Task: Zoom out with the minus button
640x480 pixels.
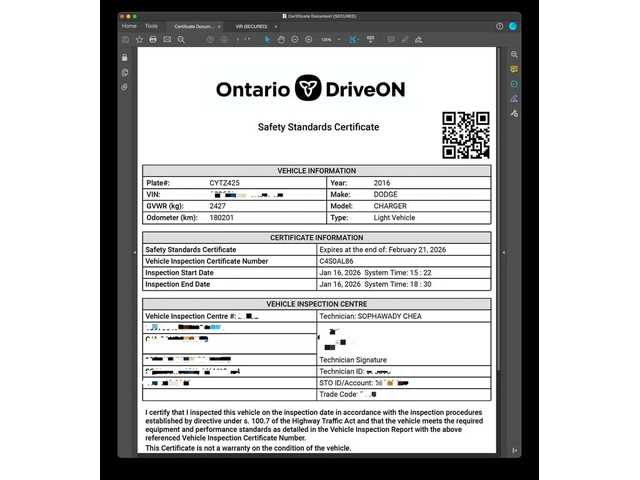Action: coord(295,39)
